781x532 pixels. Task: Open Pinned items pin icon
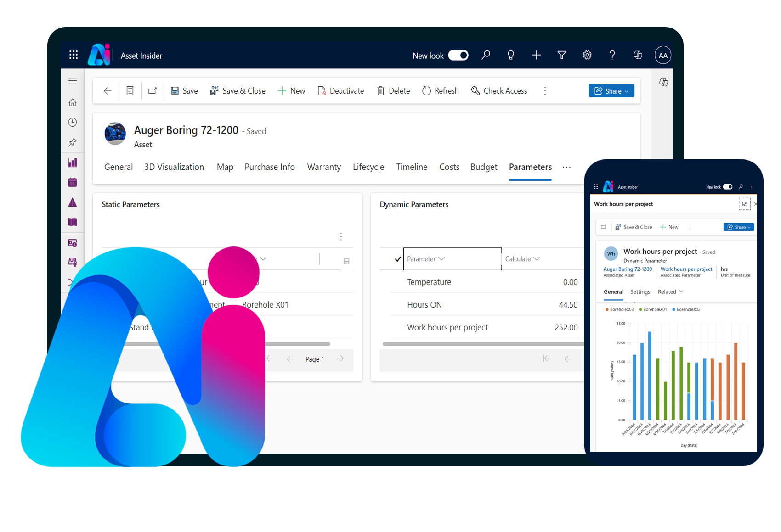pyautogui.click(x=73, y=142)
